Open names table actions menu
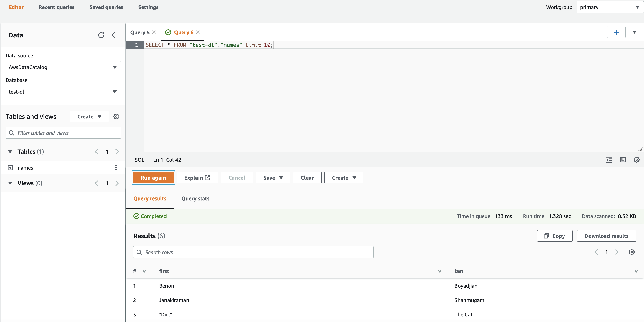This screenshot has height=322, width=644. [x=116, y=168]
